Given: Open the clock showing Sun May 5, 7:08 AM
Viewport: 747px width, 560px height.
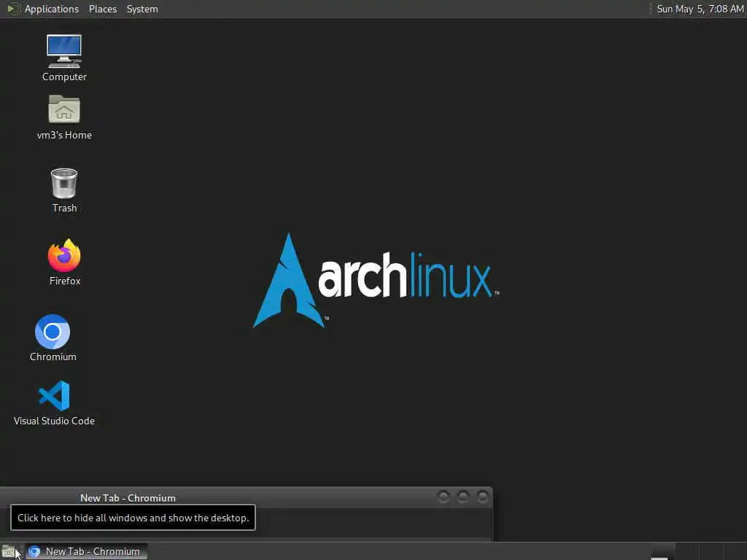Looking at the screenshot, I should (x=700, y=9).
